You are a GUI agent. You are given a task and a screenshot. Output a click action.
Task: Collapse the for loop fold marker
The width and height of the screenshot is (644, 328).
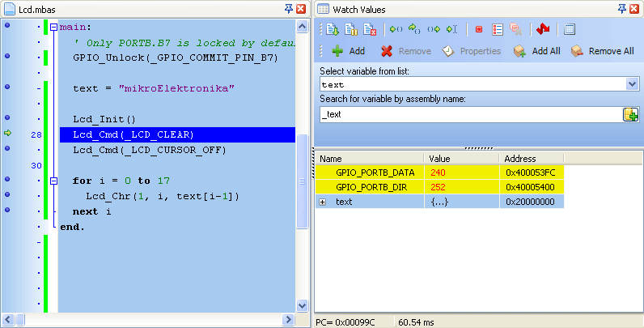[x=53, y=181]
